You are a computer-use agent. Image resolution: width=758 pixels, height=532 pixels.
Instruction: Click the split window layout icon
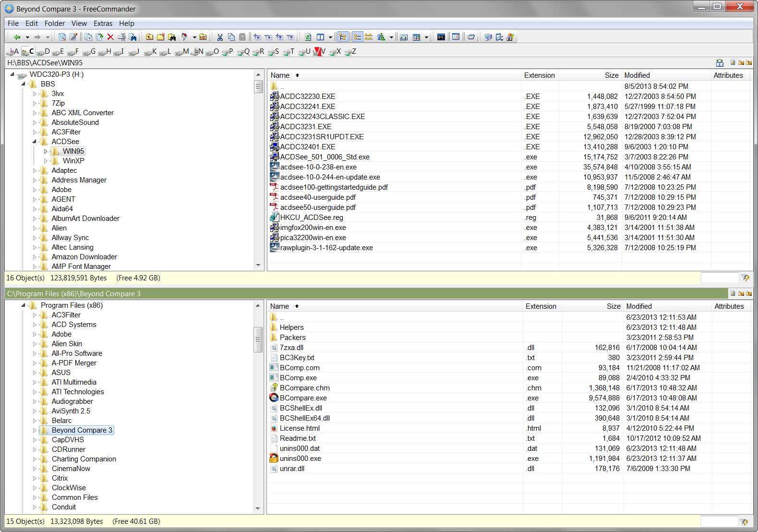tap(320, 37)
